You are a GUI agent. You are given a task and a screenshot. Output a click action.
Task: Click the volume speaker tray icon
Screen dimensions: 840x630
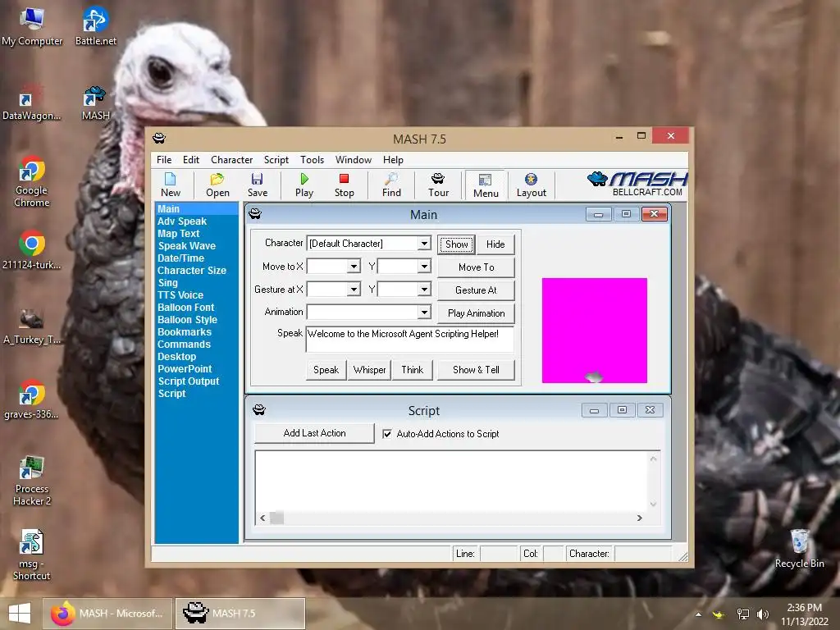pos(762,614)
